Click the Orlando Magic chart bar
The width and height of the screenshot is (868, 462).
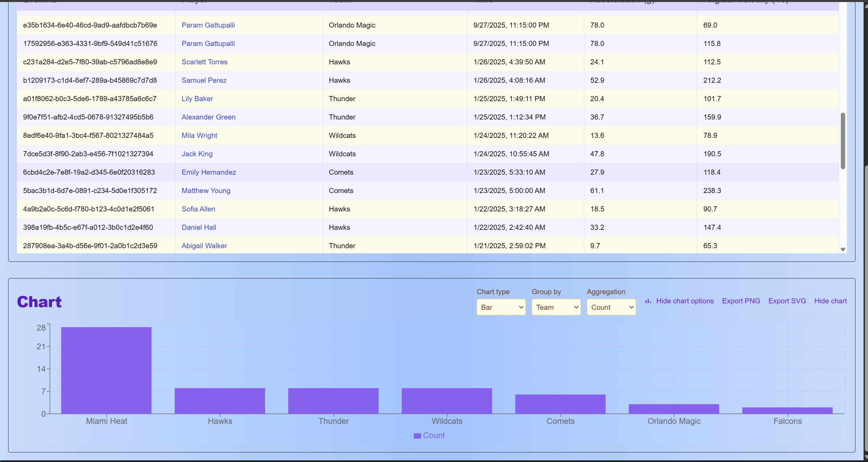pyautogui.click(x=674, y=409)
